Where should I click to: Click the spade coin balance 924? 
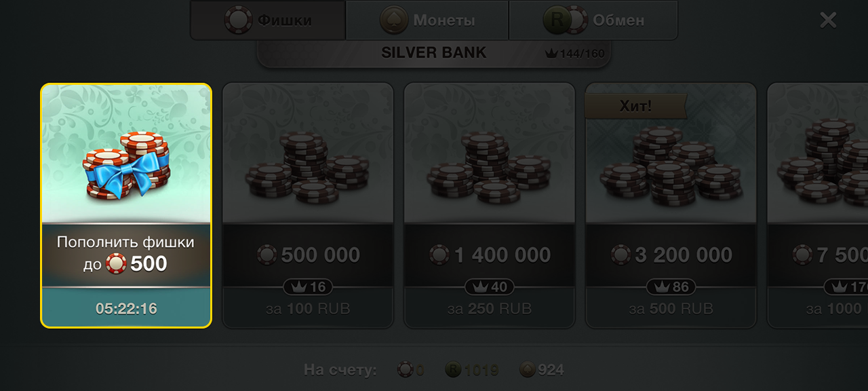(542, 370)
